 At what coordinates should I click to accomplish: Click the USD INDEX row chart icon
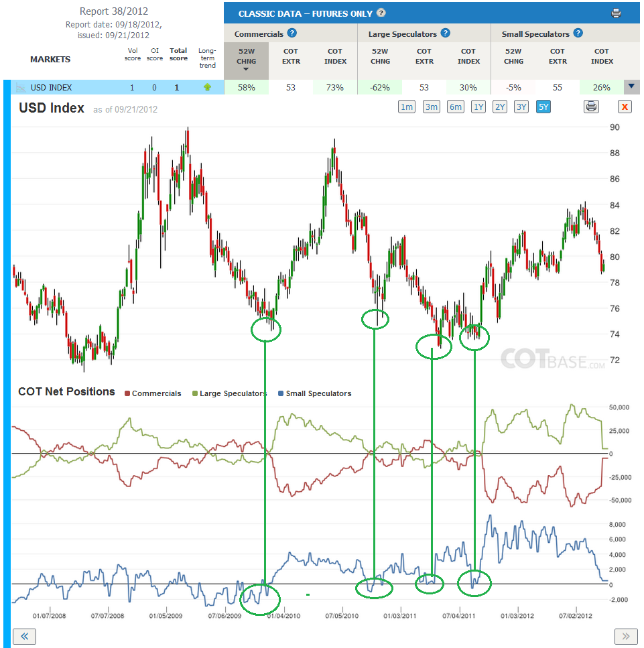pyautogui.click(x=20, y=88)
